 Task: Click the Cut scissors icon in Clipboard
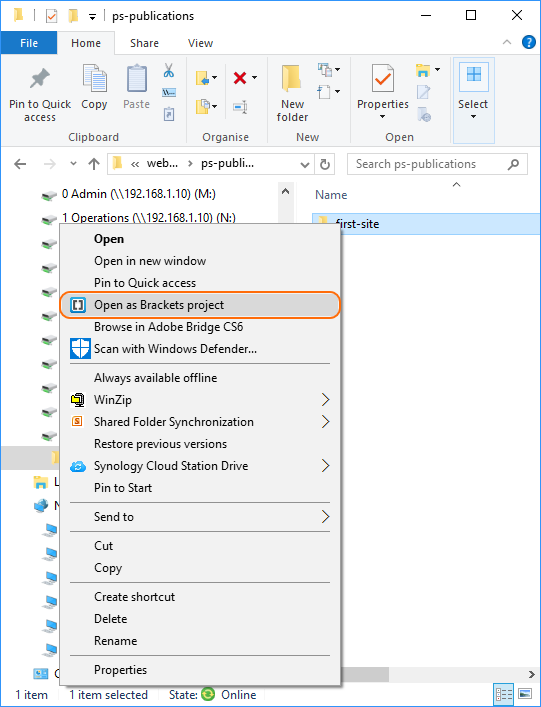coord(169,70)
